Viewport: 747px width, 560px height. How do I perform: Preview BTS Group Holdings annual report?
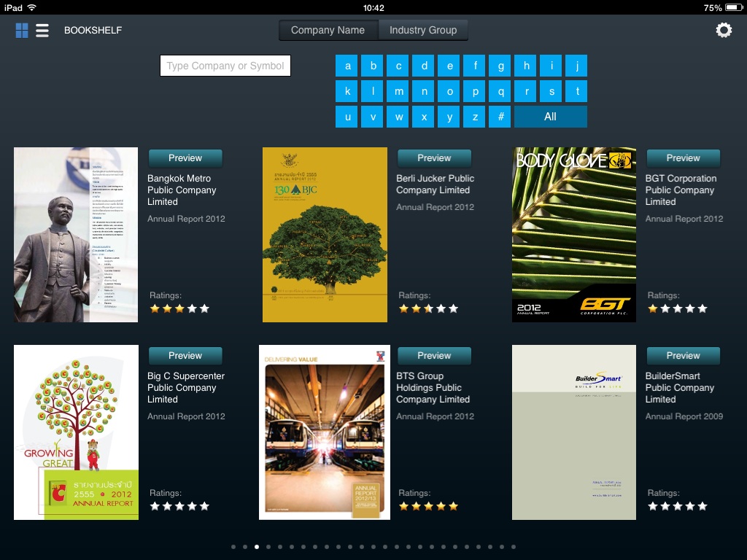(x=434, y=356)
